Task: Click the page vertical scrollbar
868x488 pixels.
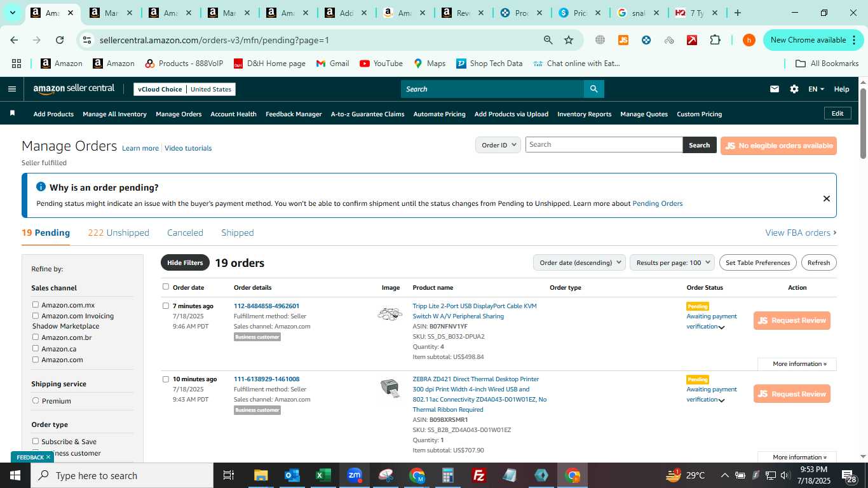Action: (863, 124)
